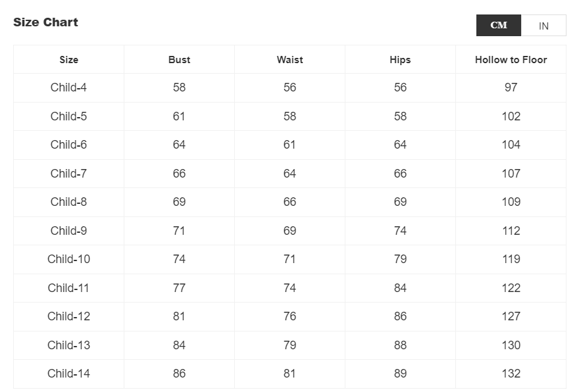Click the Size Chart heading

click(45, 22)
